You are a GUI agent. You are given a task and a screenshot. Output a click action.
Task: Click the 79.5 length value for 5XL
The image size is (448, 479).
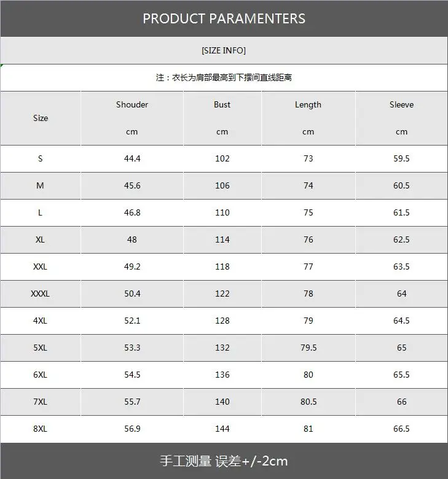coord(308,348)
